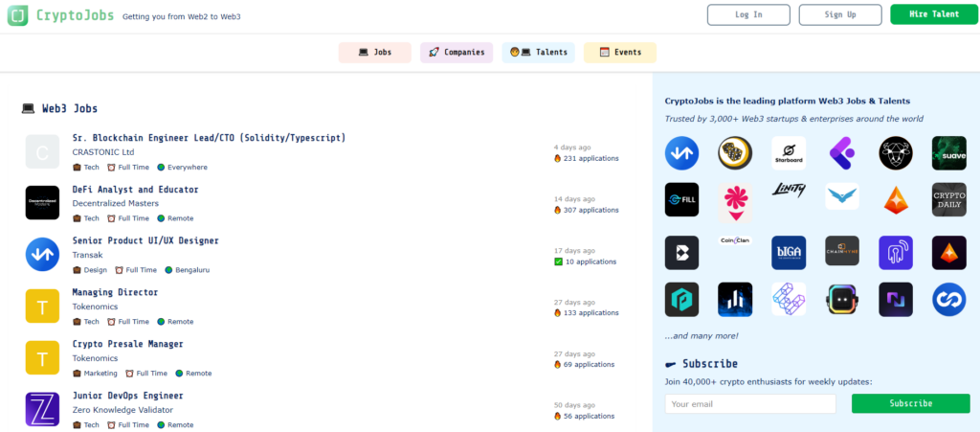Select the Linity company logo
Image resolution: width=980 pixels, height=432 pixels.
pyautogui.click(x=789, y=192)
